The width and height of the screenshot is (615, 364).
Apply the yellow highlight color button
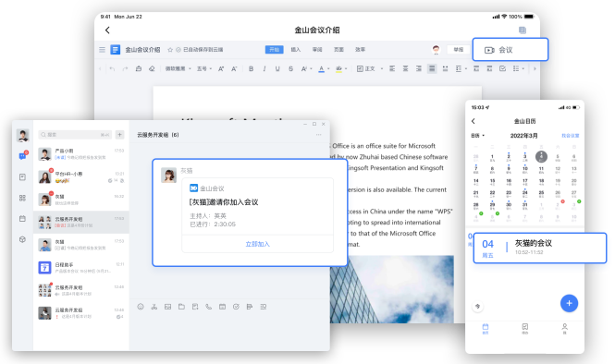point(338,69)
